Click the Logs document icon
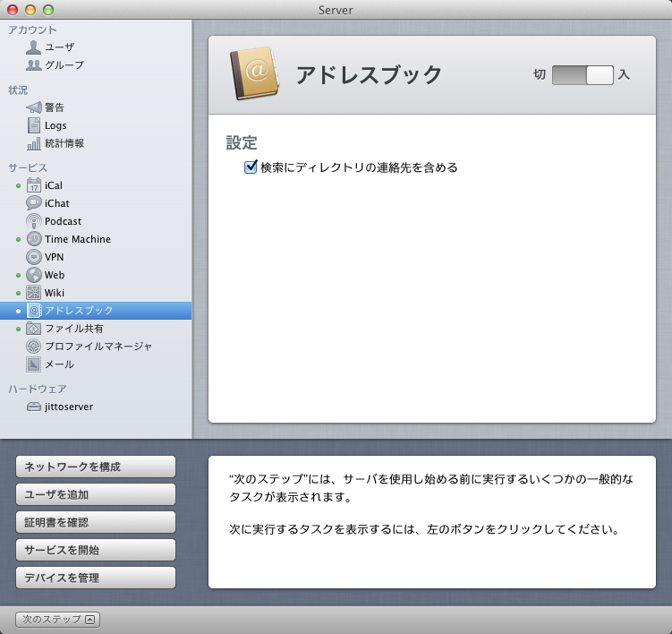 [33, 125]
